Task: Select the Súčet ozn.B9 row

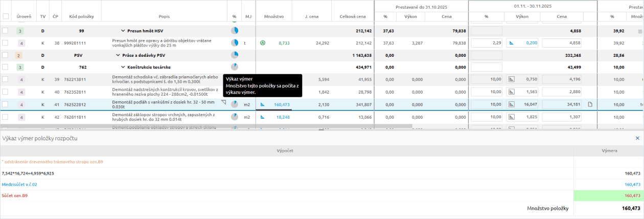Action: coord(322,195)
